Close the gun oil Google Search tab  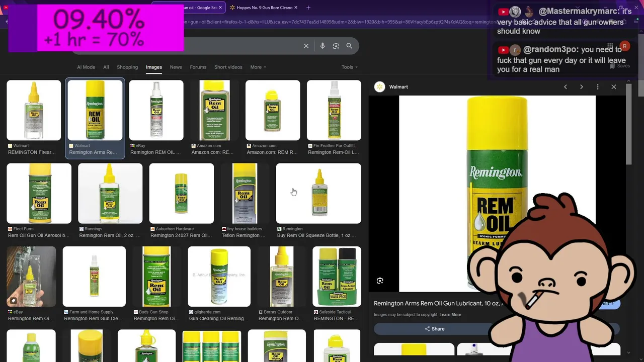tap(220, 8)
